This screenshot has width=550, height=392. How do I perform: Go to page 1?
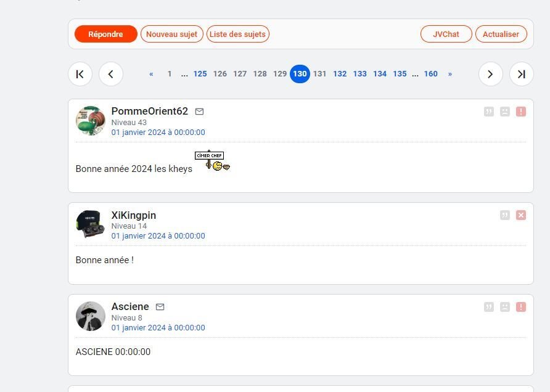170,74
